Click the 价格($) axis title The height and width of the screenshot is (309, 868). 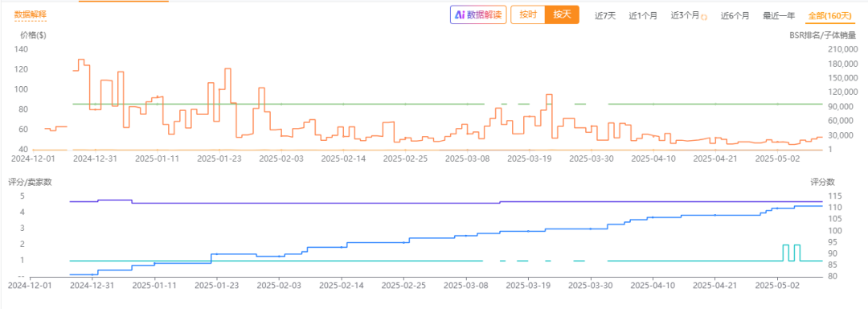tap(33, 35)
